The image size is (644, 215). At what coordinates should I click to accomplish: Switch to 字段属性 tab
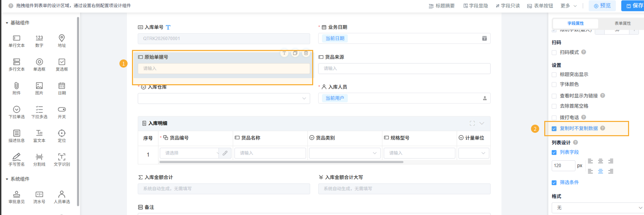click(x=575, y=23)
